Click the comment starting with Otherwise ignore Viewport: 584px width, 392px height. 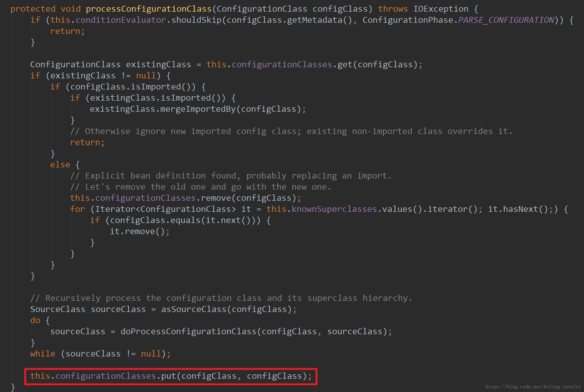[291, 131]
